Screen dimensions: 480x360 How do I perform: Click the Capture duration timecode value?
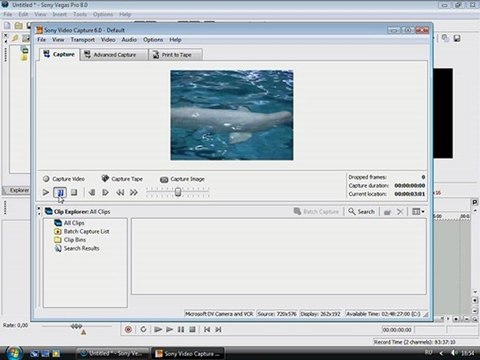pos(410,185)
